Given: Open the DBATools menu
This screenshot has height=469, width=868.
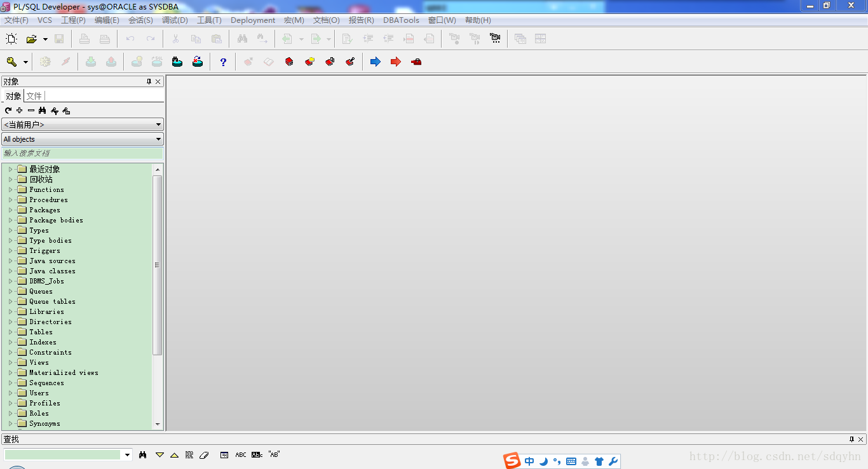Looking at the screenshot, I should [x=401, y=20].
